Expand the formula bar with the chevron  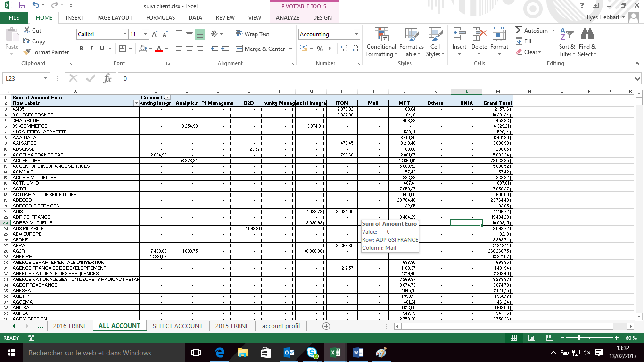pos(638,79)
